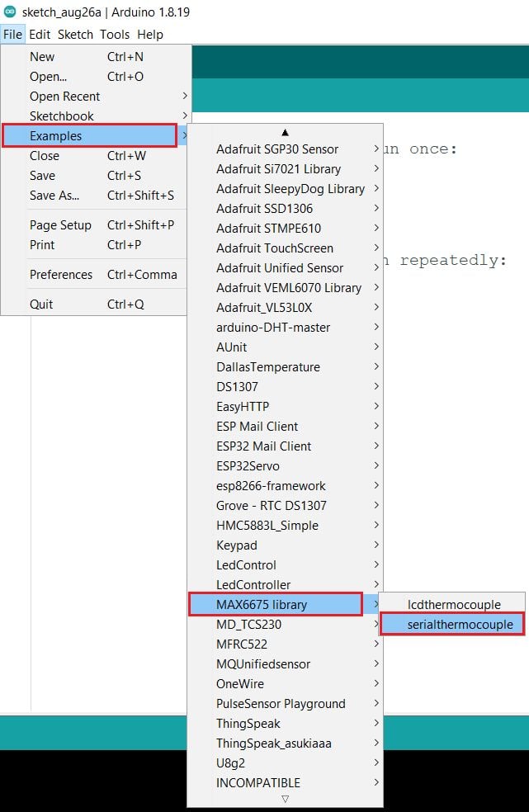Open the Sketch menu
Image resolution: width=529 pixels, height=812 pixels.
[75, 35]
